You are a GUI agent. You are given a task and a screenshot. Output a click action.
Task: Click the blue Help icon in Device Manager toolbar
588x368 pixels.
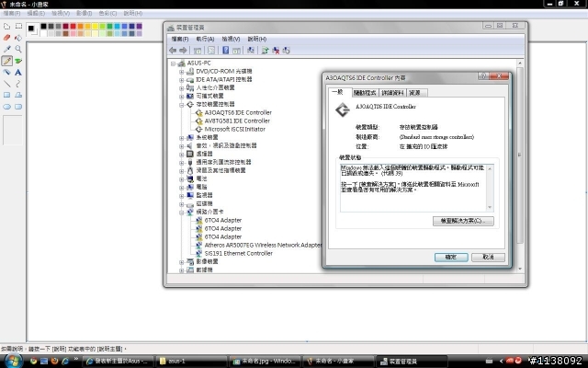[x=225, y=51]
